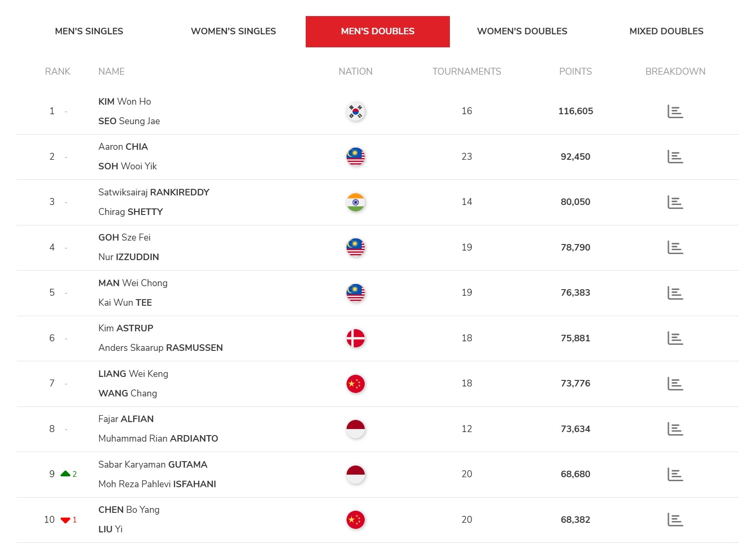Show breakdown for Fajar Alfian pair
Viewport: 756px width, 548px height.
(x=675, y=429)
